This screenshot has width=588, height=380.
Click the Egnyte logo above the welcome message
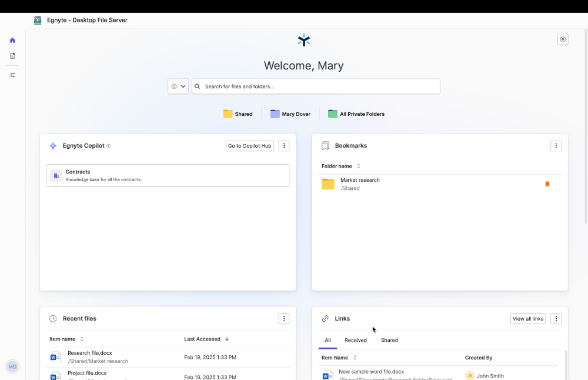click(304, 40)
